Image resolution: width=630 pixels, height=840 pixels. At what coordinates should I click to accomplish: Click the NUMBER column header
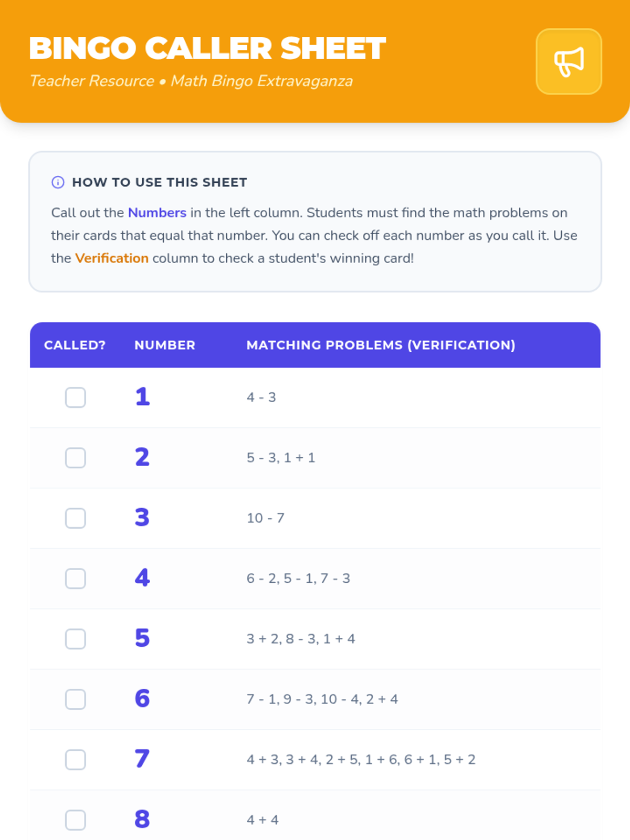(165, 345)
